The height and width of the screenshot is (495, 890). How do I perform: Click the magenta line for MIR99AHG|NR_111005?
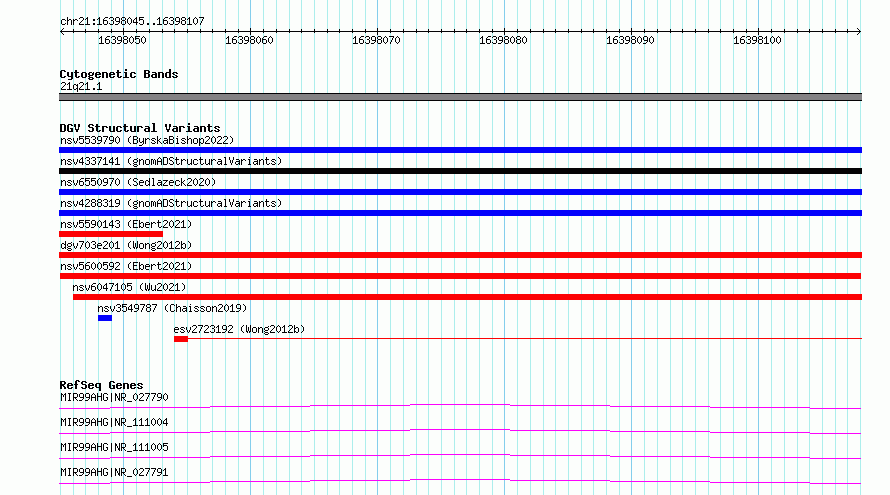(x=460, y=456)
